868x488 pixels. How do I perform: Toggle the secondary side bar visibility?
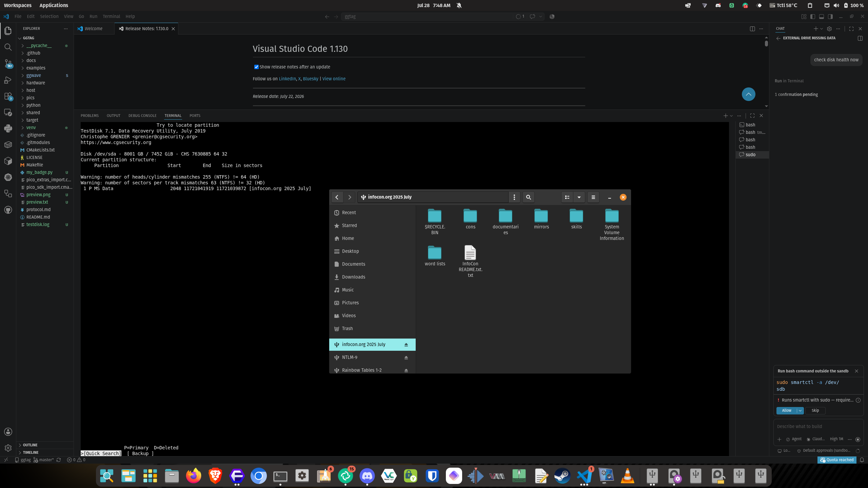830,17
